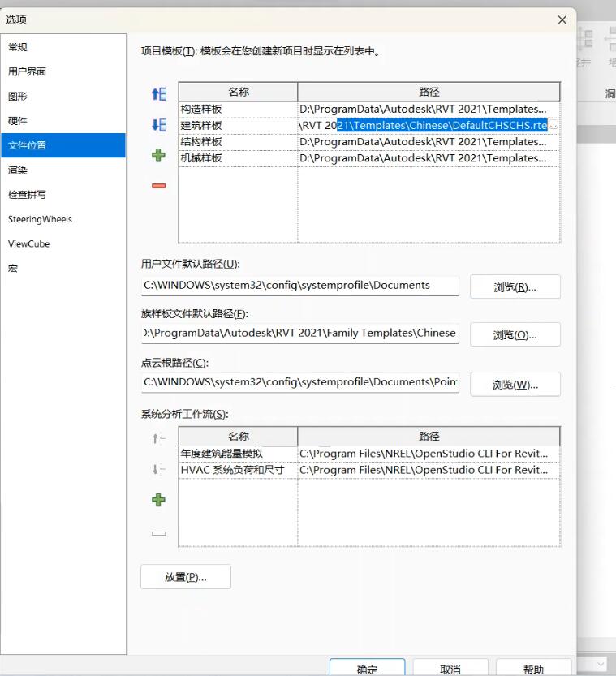
Task: Click the 族样板文件默认路径 input field
Action: [300, 334]
